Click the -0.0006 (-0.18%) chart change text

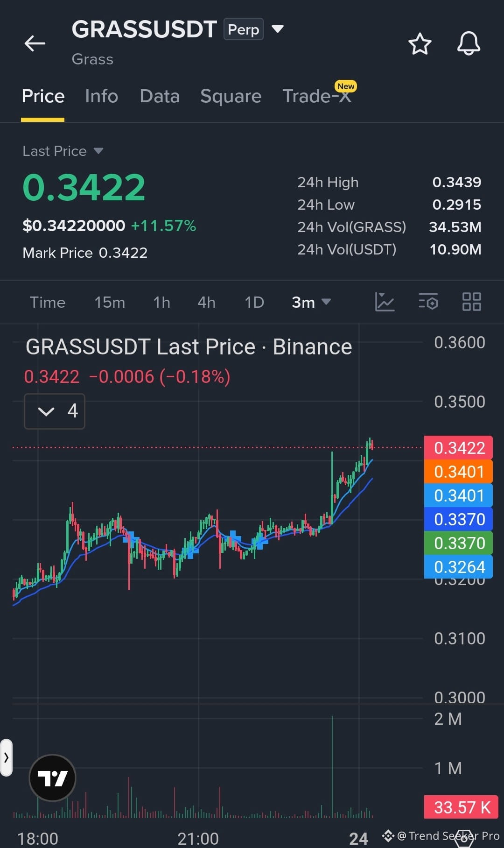(160, 377)
